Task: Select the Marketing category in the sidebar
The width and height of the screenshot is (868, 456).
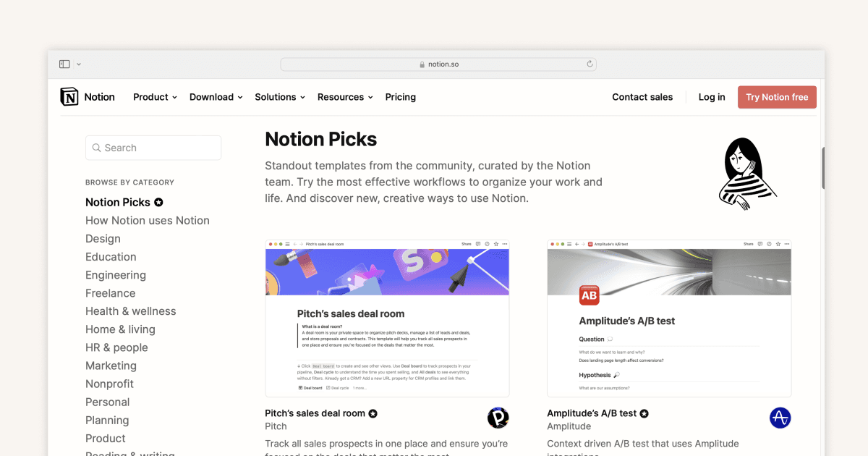Action: [x=111, y=366]
